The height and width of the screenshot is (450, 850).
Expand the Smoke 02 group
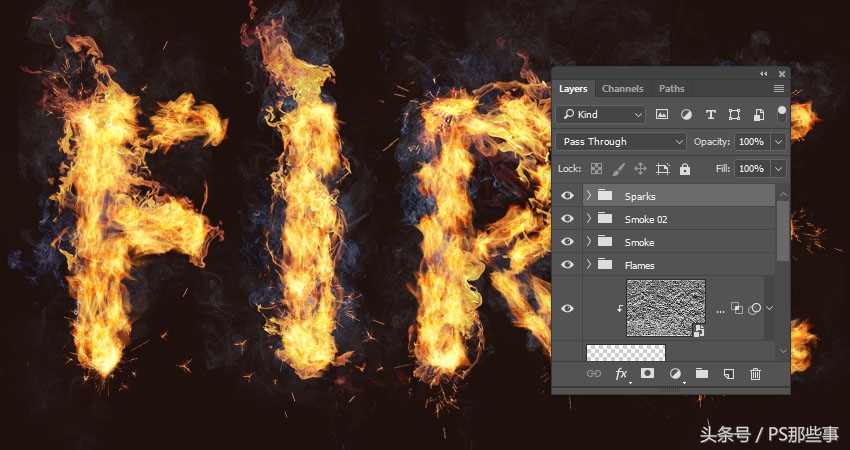(589, 218)
